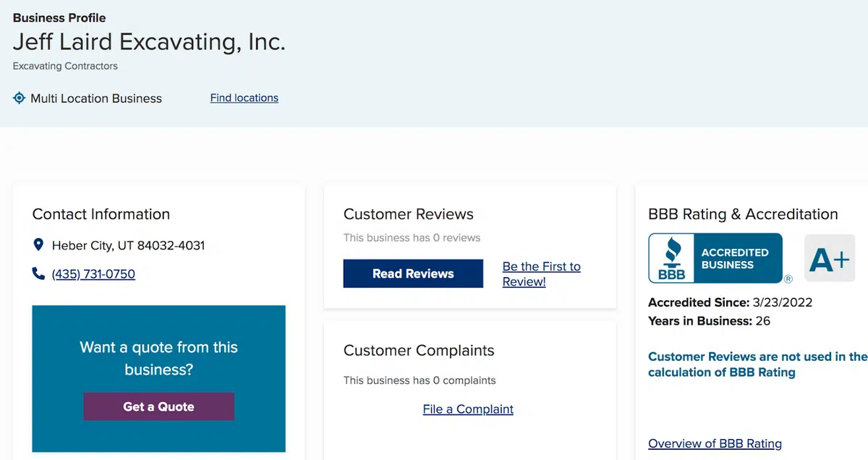Open Overview of BBB Rating link
Screen dimensions: 868x460
[715, 443]
